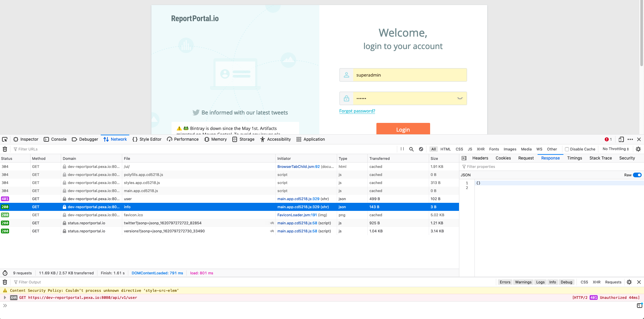Open main.app.cd5218.js:329 initiator for user request

coord(298,199)
